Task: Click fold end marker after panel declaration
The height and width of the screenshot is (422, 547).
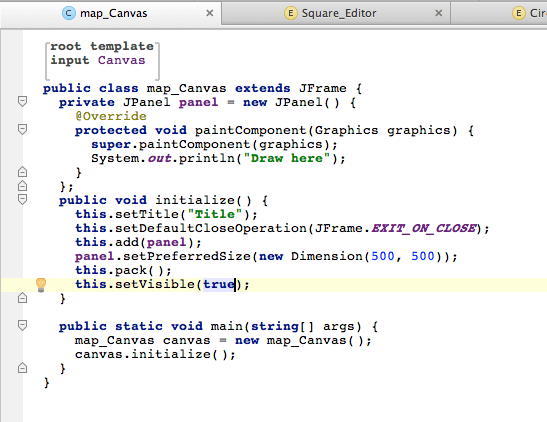Action: pyautogui.click(x=22, y=186)
